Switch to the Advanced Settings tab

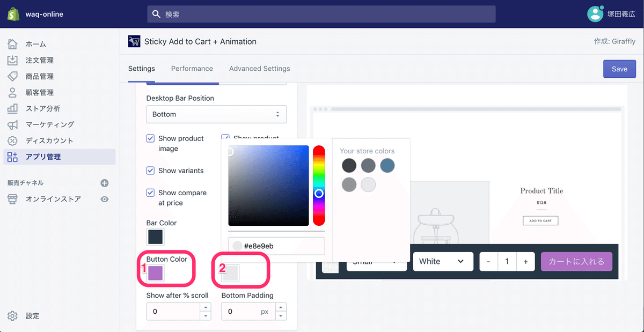(x=260, y=69)
